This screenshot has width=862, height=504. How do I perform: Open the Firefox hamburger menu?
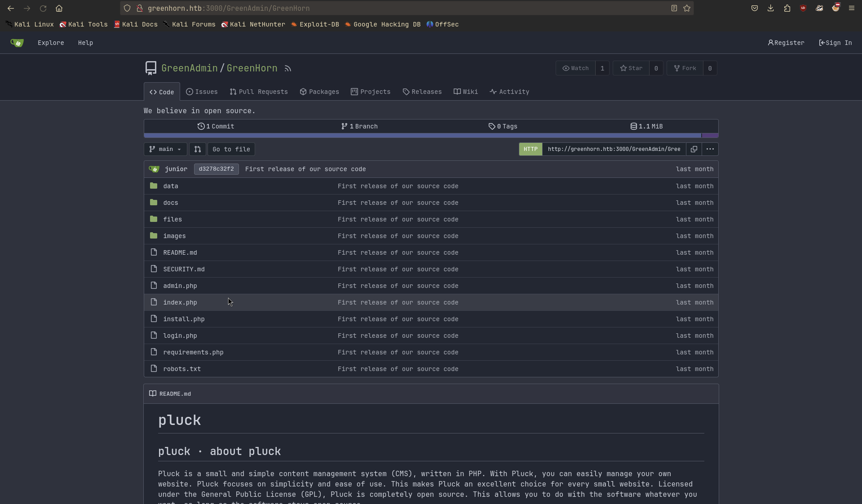click(x=851, y=9)
